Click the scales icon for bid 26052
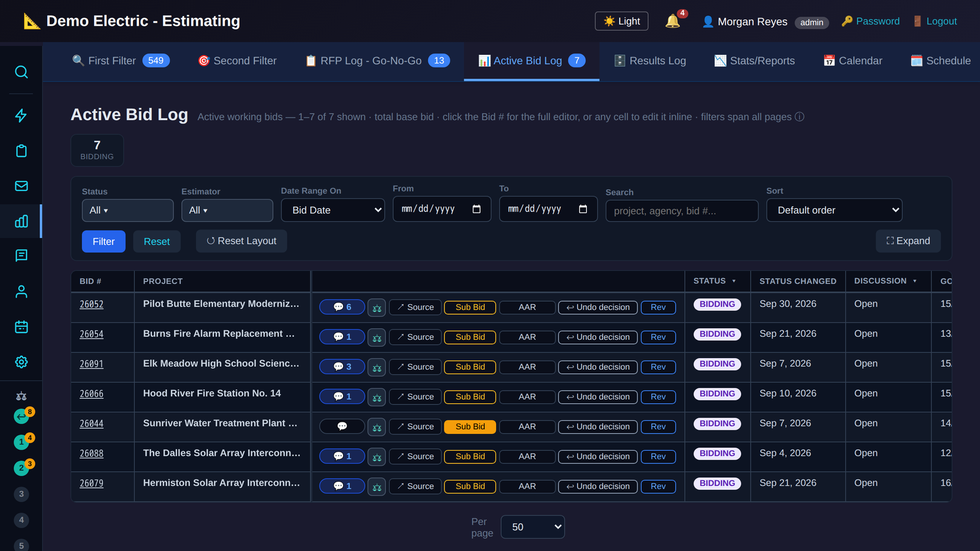Screen dimensions: 980x551 (x=377, y=307)
